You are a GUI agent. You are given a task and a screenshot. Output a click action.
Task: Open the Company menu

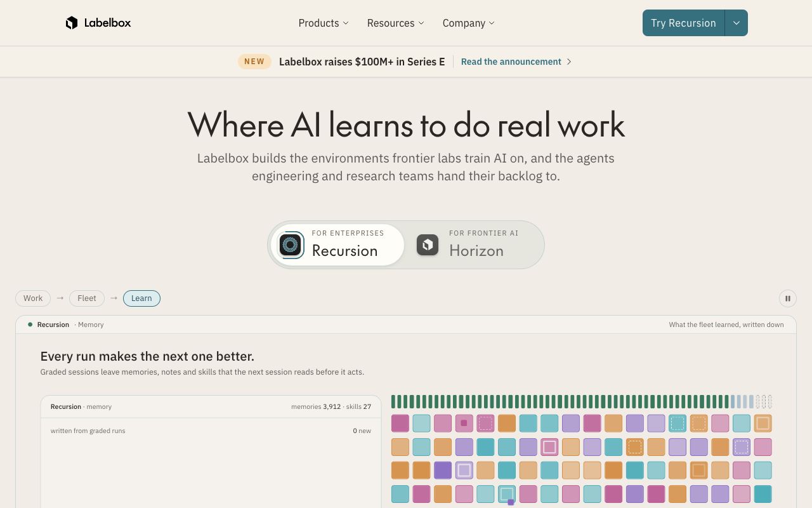[468, 23]
